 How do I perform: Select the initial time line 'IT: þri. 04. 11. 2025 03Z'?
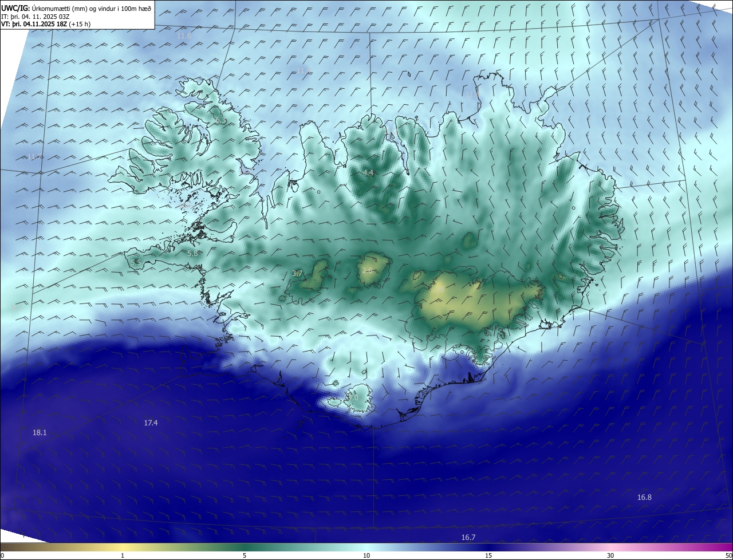point(36,17)
